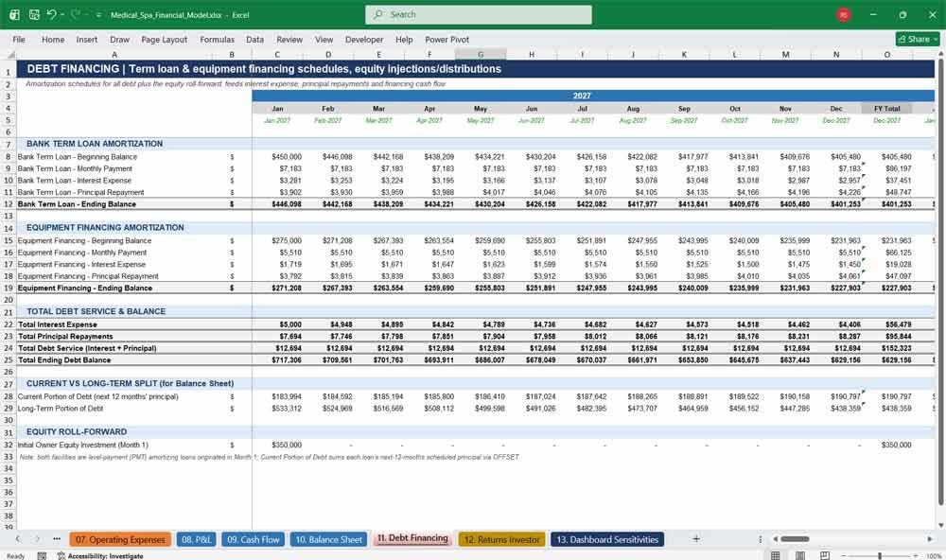Click BANK TERM LOAN AMORTIZATION section header
946x560 pixels.
pos(94,144)
